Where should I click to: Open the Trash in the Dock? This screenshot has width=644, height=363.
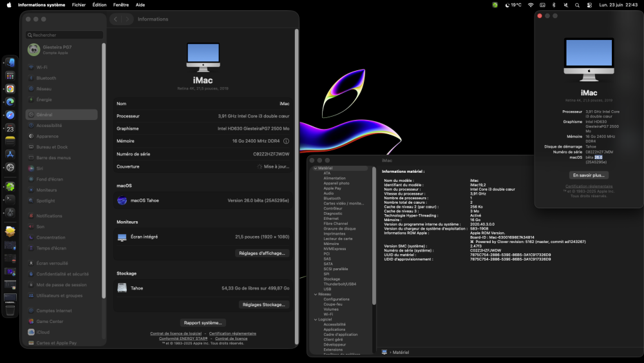[x=10, y=310]
